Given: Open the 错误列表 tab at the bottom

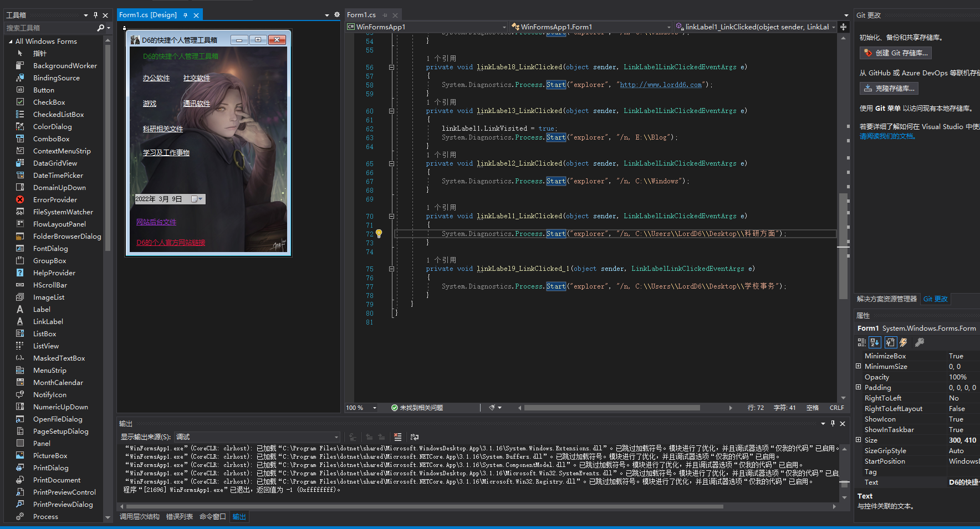Looking at the screenshot, I should click(x=179, y=516).
